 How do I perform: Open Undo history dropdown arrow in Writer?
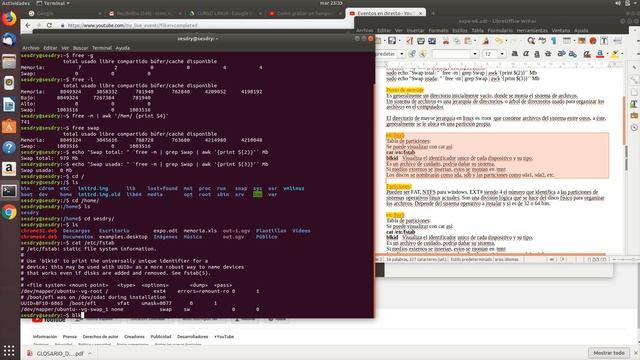click(506, 40)
